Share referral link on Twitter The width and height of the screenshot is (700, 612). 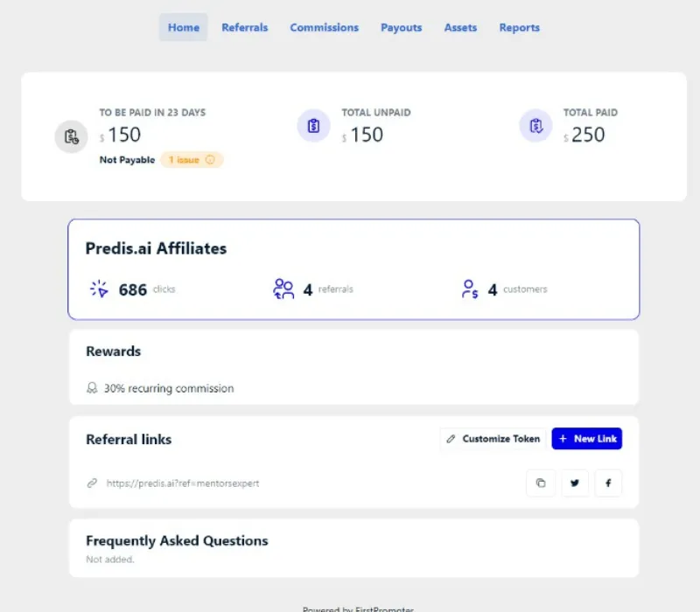[x=574, y=483]
